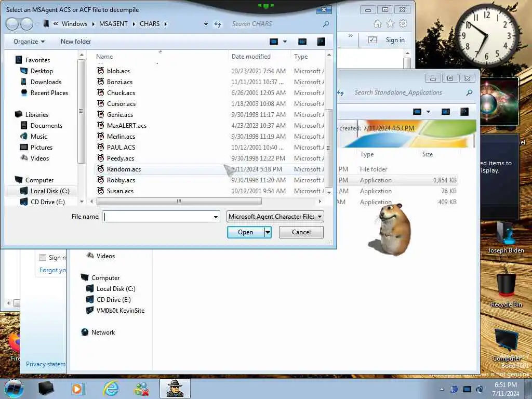Image resolution: width=532 pixels, height=399 pixels.
Task: Open the change view dropdown arrow in dialog
Action: (x=285, y=42)
